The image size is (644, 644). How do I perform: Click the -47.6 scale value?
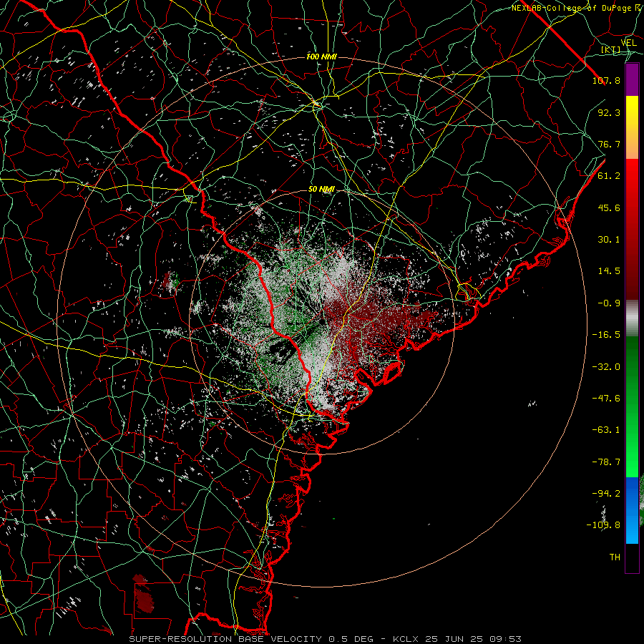(x=606, y=399)
